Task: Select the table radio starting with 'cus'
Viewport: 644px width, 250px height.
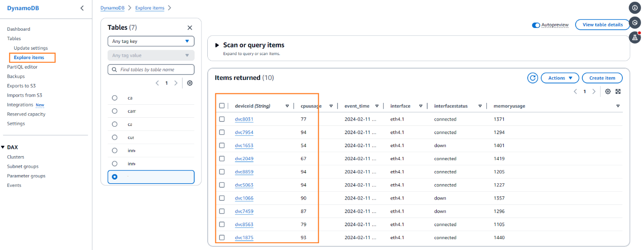Action: 114,137
